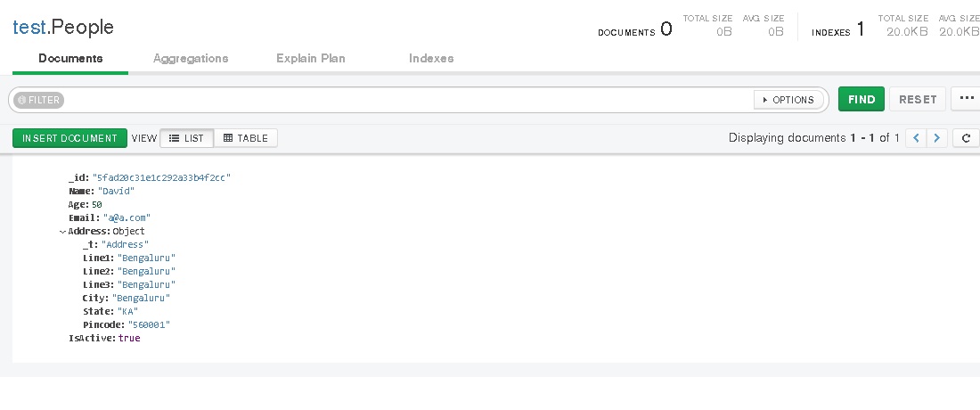Go to previous page of documents

click(916, 138)
